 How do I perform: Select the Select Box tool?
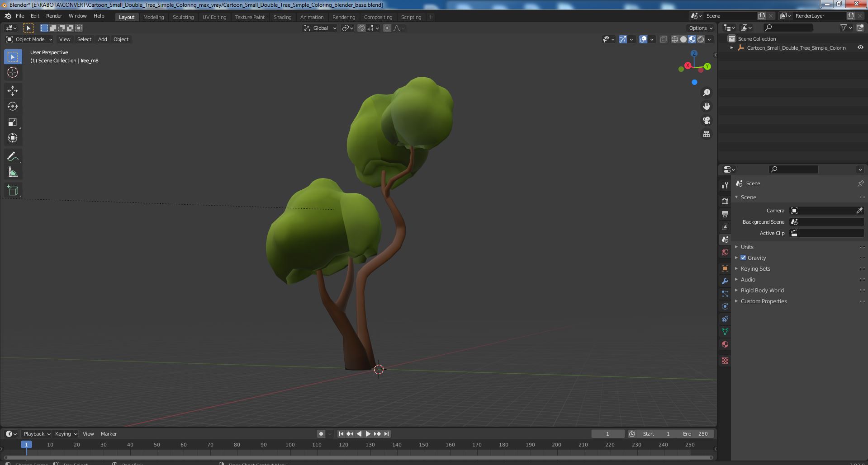click(13, 57)
